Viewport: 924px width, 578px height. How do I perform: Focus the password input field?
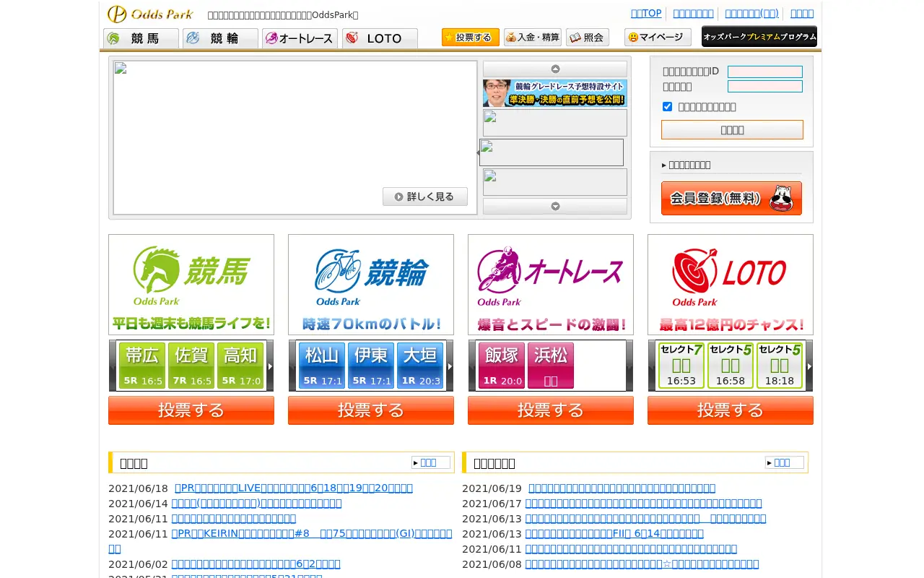click(765, 86)
